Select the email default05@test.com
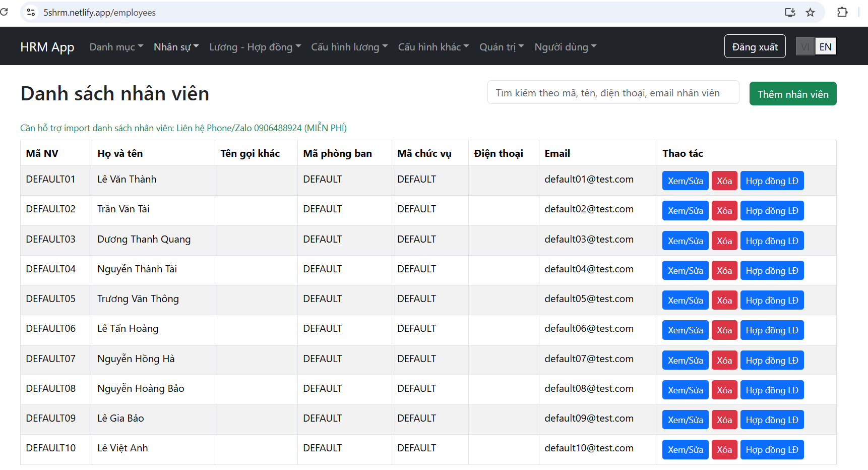 coord(589,299)
